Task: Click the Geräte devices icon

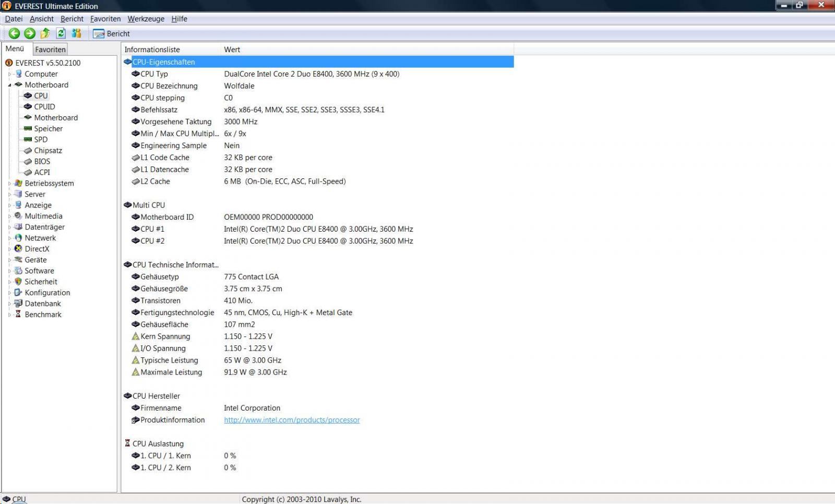Action: (x=19, y=260)
